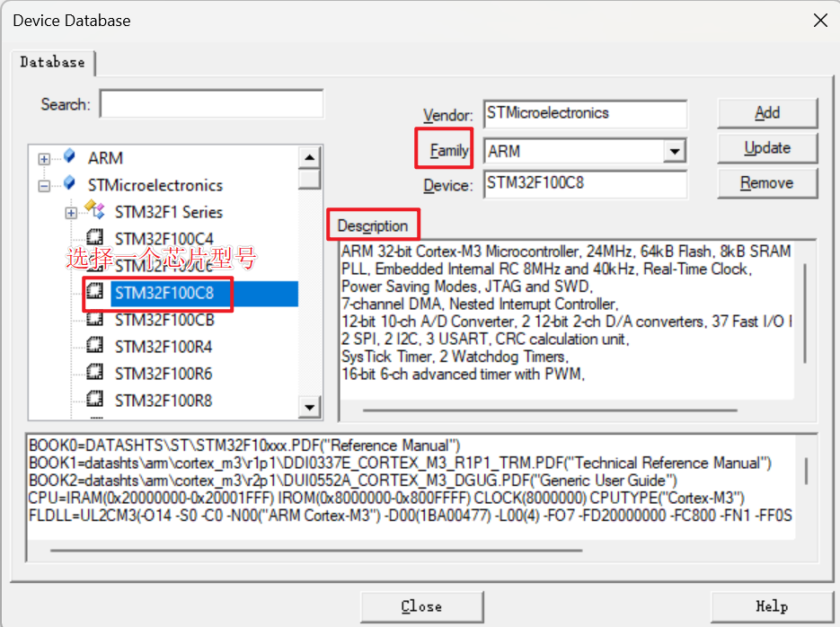Click description line 'ARM 32-bit Cortex-M3 Microcontroller'
Screen dimensions: 840x627
566,252
